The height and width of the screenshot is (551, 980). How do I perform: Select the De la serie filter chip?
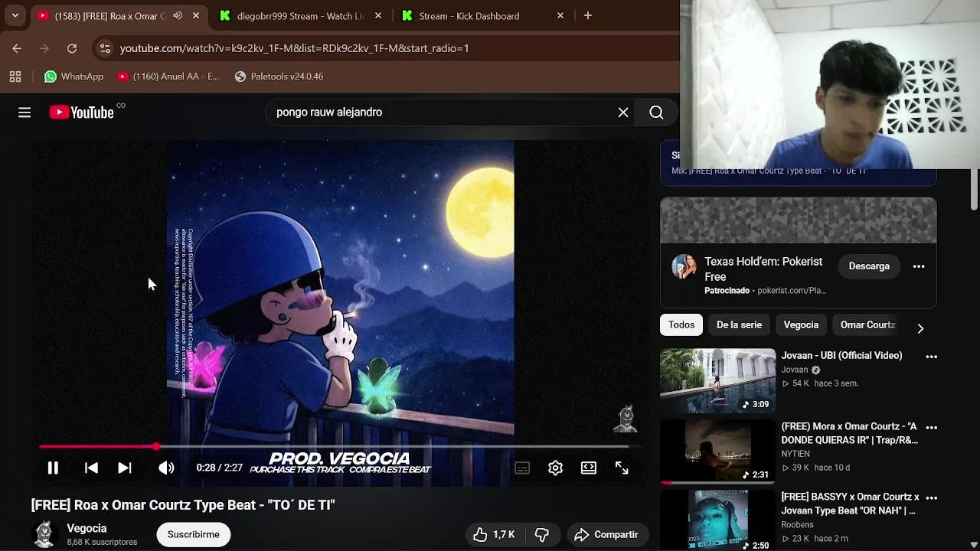[x=739, y=324]
